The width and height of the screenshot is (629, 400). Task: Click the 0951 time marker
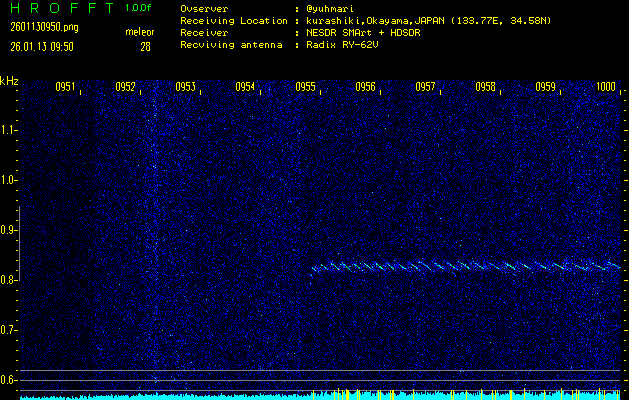pyautogui.click(x=65, y=87)
